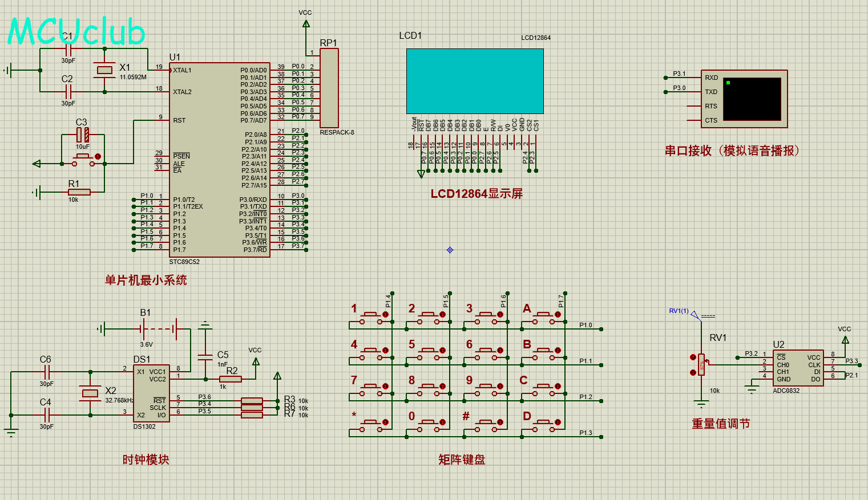
Task: Select resistor R7 symbol
Action: pos(252,414)
